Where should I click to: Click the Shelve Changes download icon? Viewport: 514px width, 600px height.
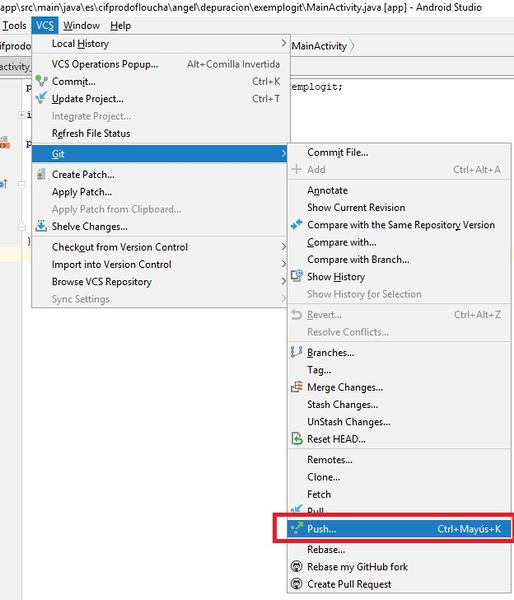(41, 226)
